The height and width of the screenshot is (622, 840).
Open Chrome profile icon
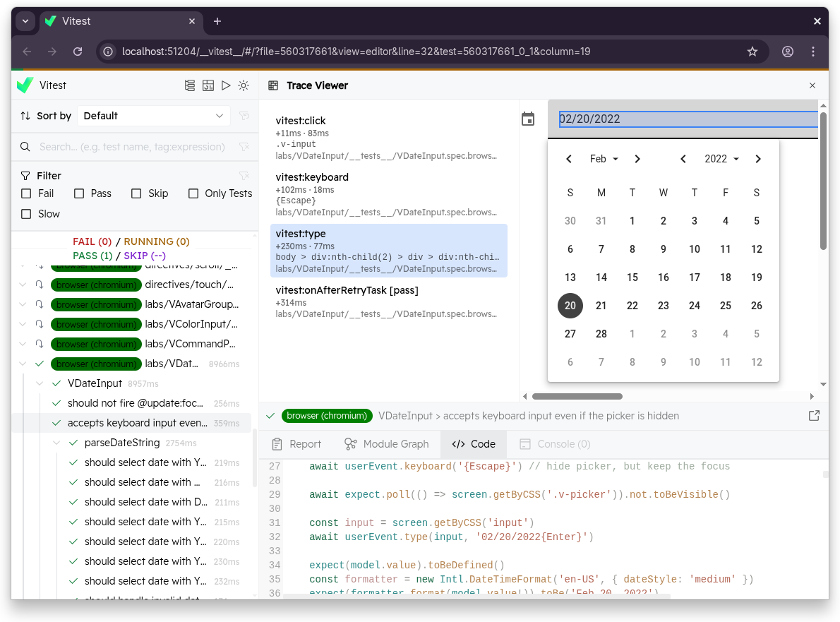pos(788,52)
